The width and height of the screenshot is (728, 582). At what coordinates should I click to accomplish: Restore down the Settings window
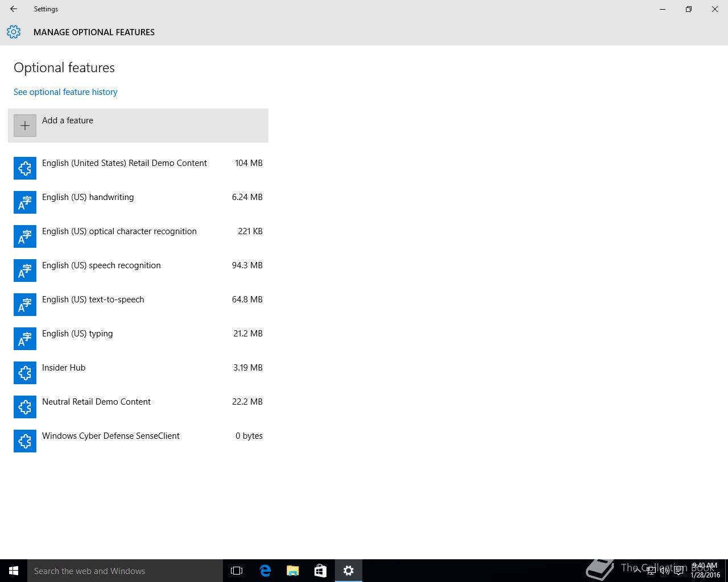[689, 9]
